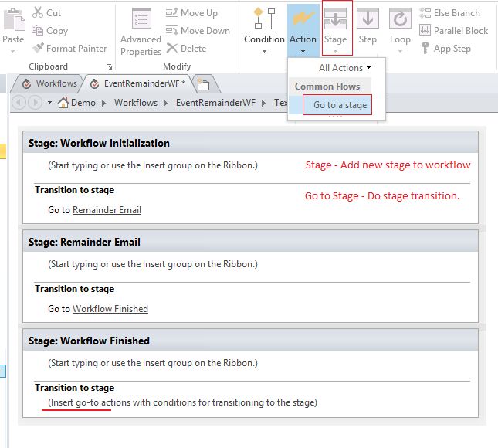Screen dimensions: 498x448
Task: Click the Cut command in the Clipboard group
Action: click(46, 12)
